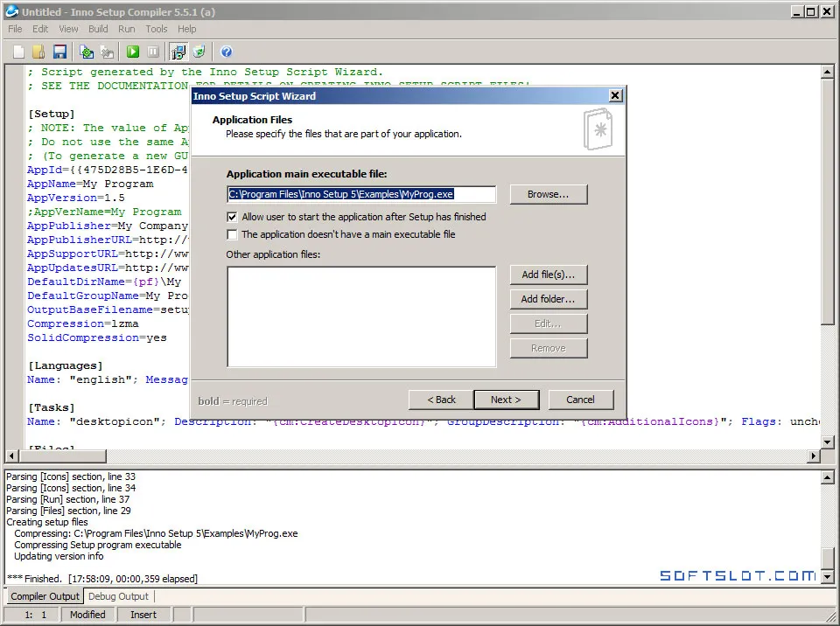Viewport: 840px width, 626px height.
Task: Open a script using the folder icon
Action: 38,52
